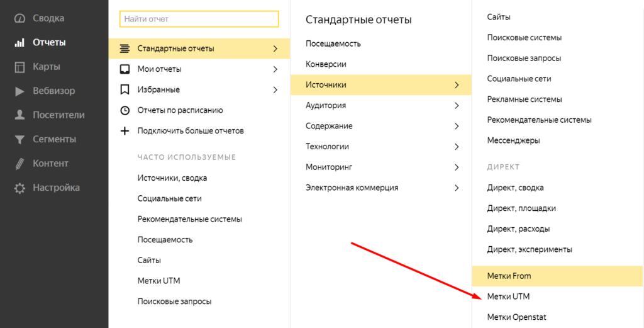Click the clock icon for Отчеты по расписанию
Viewport: 644px width, 328px height.
point(125,110)
